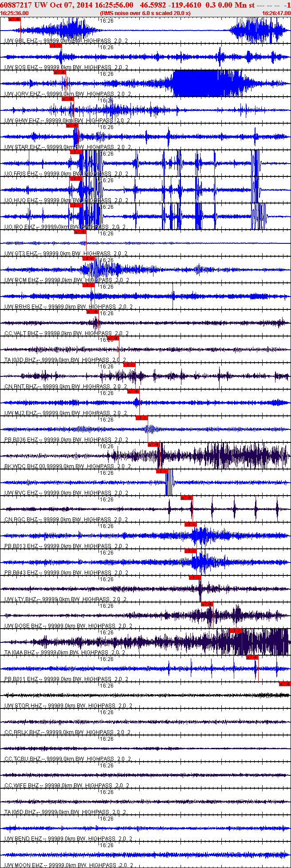The image size is (291, 868).
Task: Click the 'UW MOON EHZ' station label
Action: [x=24, y=865]
